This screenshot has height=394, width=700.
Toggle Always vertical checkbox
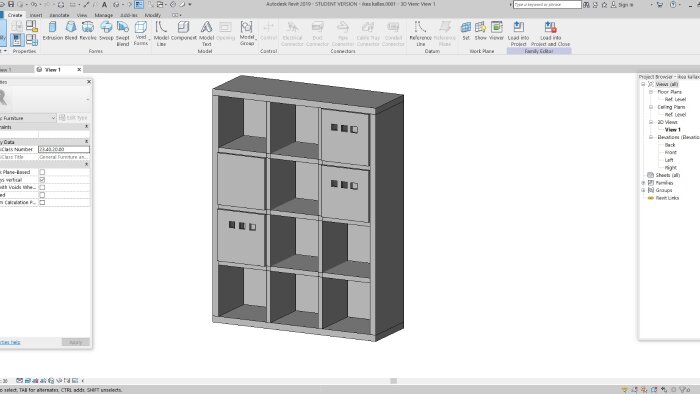(x=42, y=179)
